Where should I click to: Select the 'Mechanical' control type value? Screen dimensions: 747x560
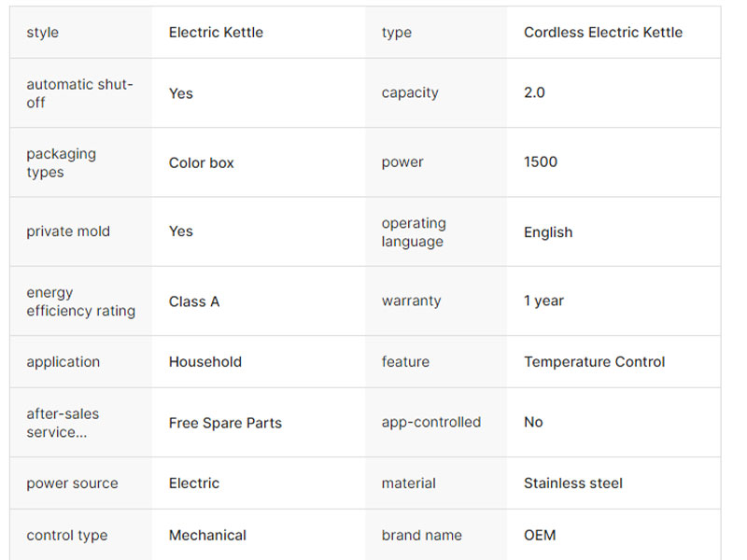207,536
